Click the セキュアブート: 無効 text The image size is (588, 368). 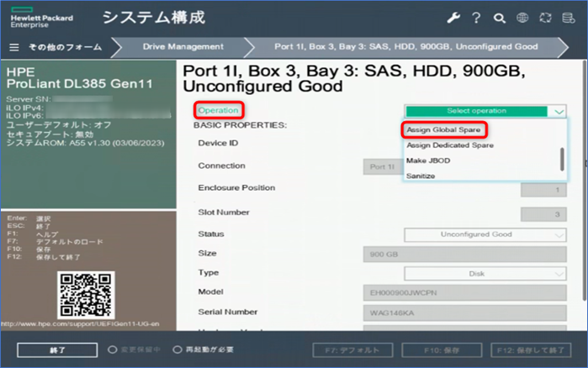(50, 134)
